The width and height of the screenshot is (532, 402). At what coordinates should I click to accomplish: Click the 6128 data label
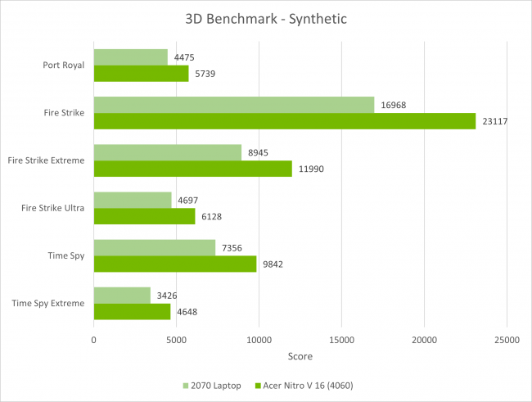pyautogui.click(x=211, y=217)
